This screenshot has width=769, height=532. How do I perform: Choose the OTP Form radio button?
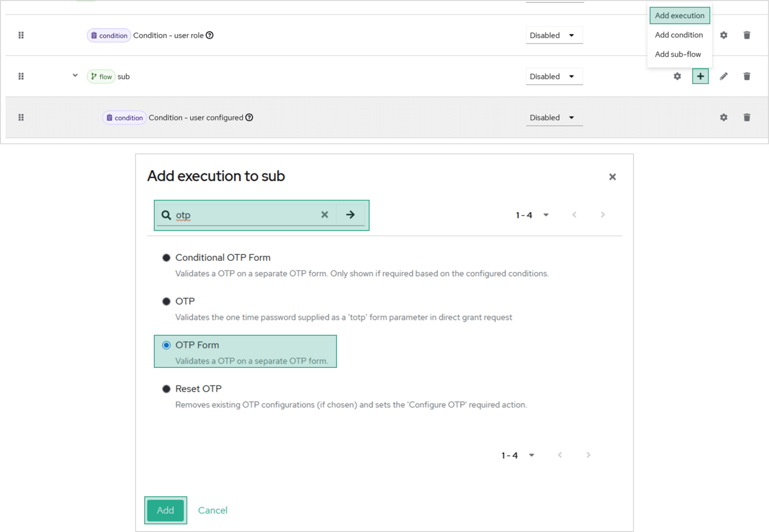[166, 345]
